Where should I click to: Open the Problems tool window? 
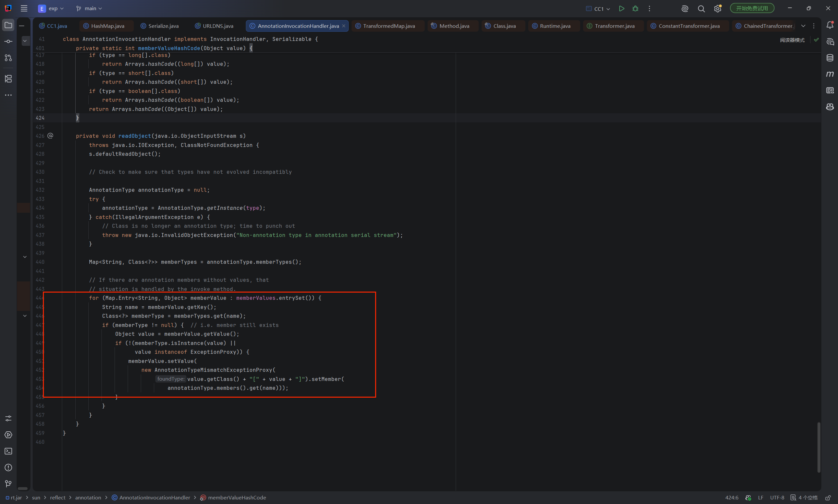9,468
